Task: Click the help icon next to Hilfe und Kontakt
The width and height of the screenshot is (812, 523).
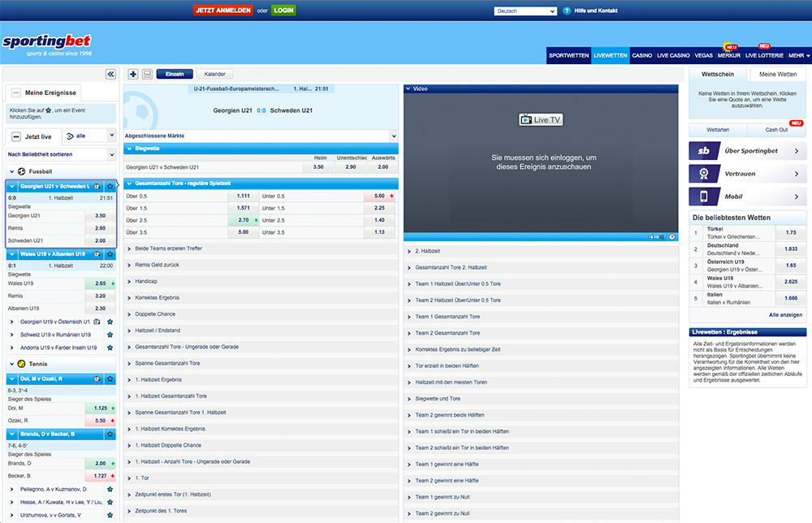Action: pos(567,11)
